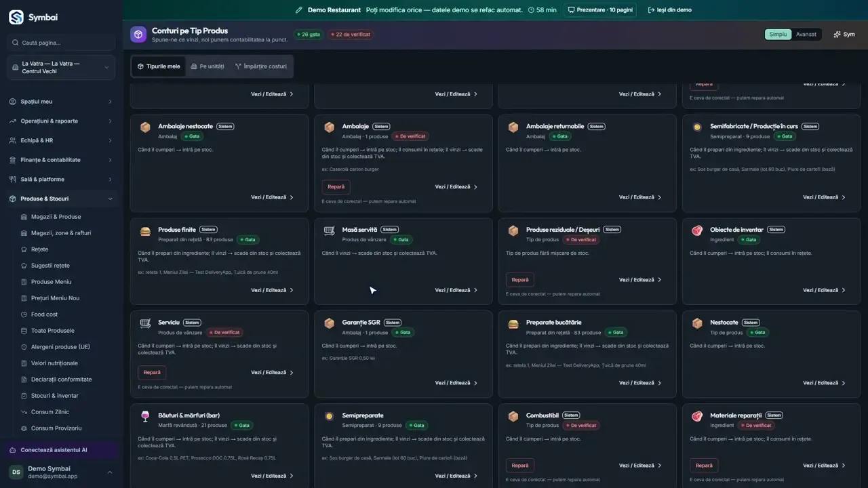Viewport: 868px width, 488px height.
Task: Switch view mode to Simplu
Action: point(778,35)
